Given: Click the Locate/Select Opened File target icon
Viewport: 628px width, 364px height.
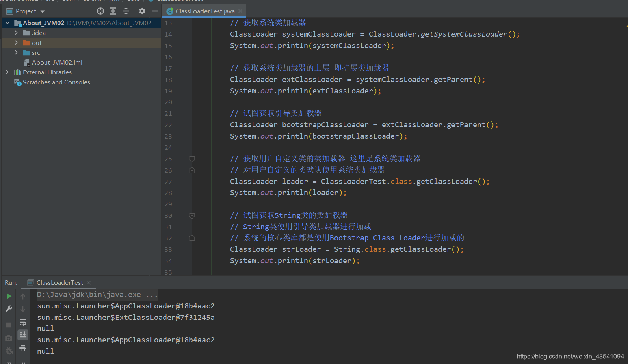Looking at the screenshot, I should click(100, 11).
